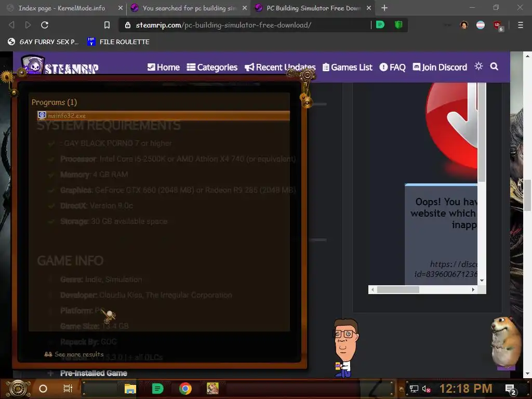Viewport: 532px width, 399px height.
Task: Open the green reader extension icon in the address bar
Action: click(380, 24)
